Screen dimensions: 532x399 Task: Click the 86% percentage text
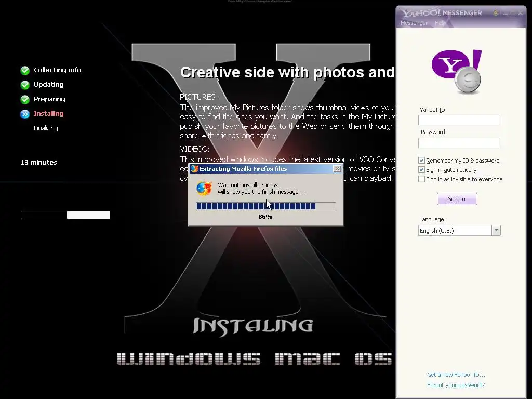tap(265, 217)
